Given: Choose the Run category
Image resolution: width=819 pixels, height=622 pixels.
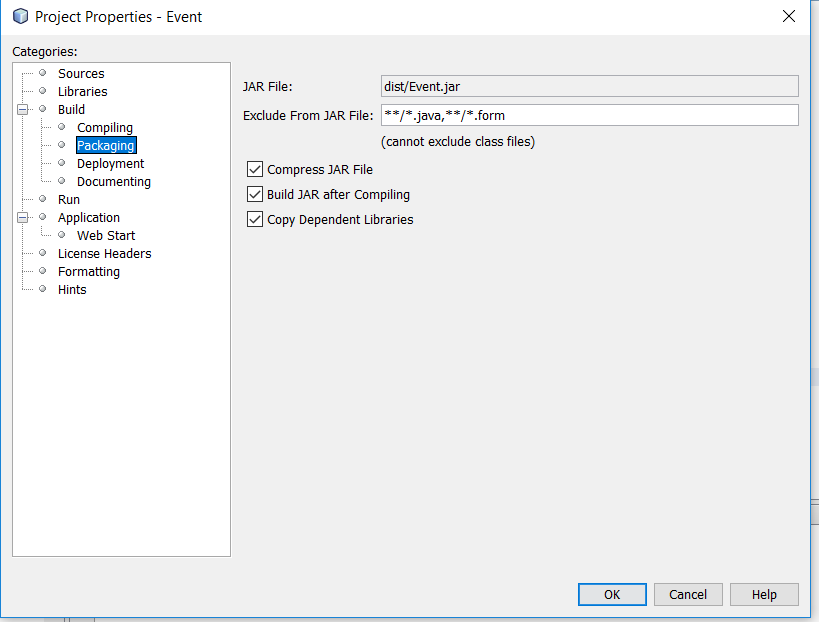Looking at the screenshot, I should pos(68,199).
